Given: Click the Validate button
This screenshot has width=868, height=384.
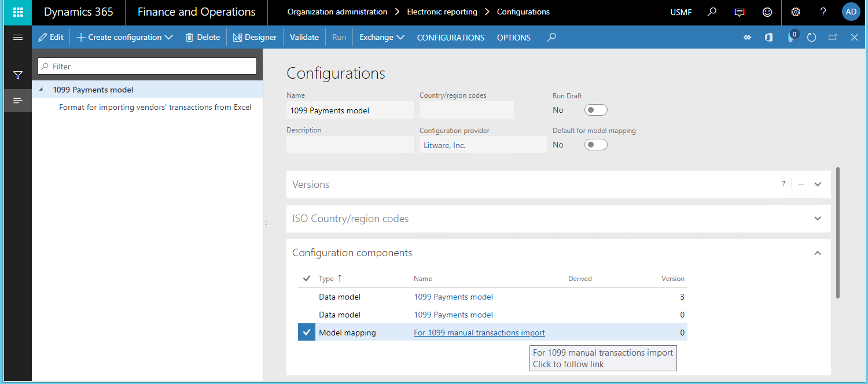Looking at the screenshot, I should (304, 37).
